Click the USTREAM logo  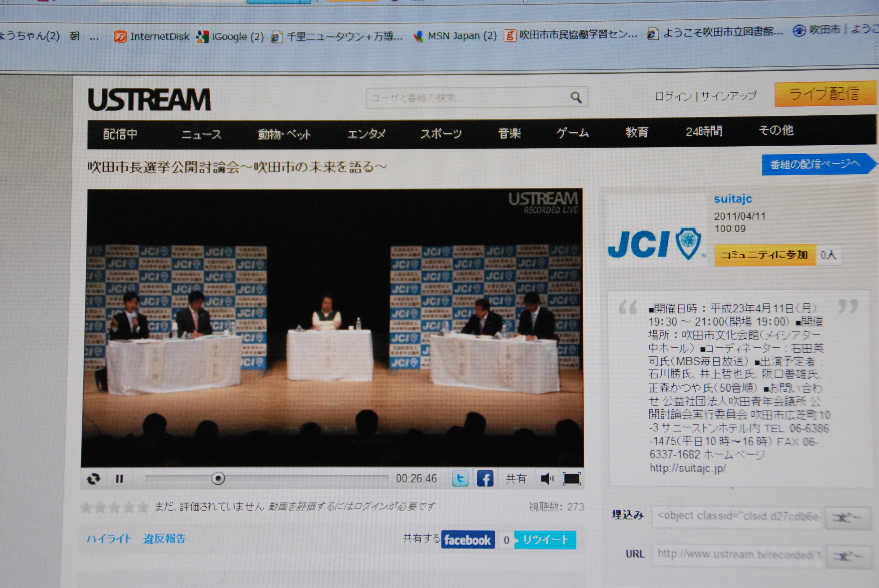coord(149,100)
